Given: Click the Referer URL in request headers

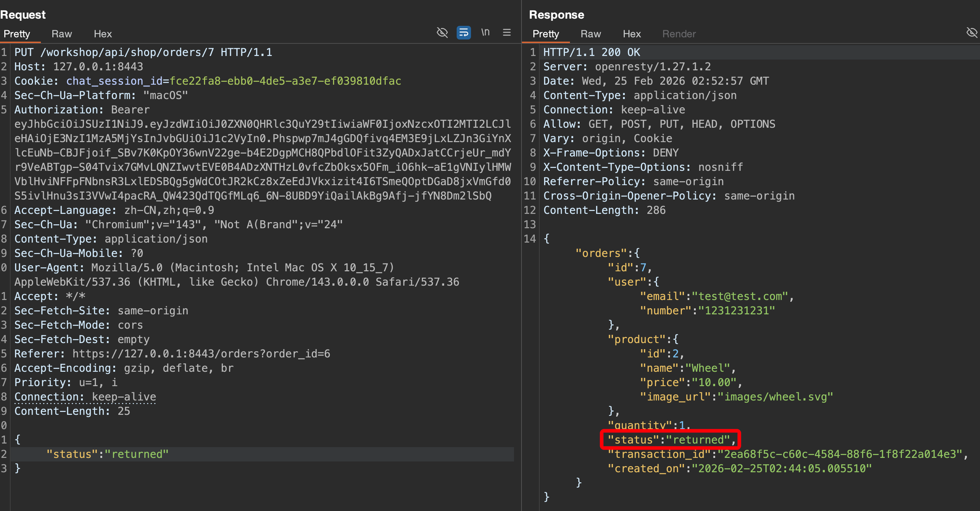Looking at the screenshot, I should click(x=201, y=354).
